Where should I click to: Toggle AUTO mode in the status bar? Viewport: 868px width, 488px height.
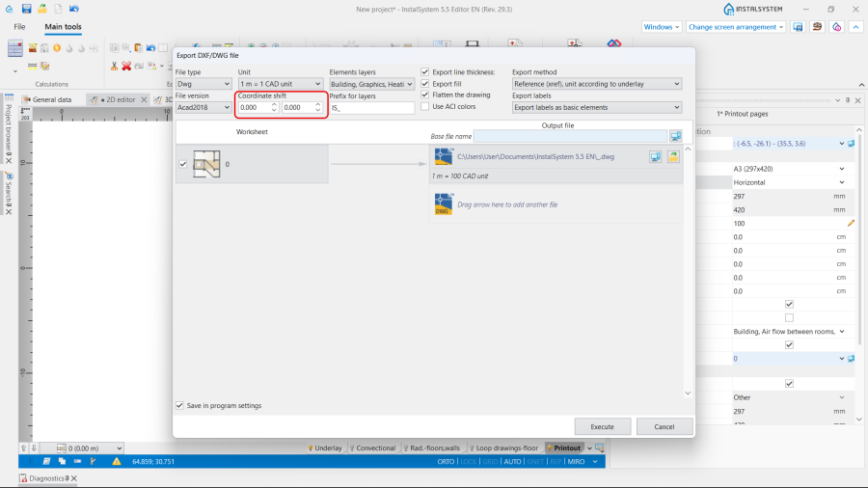coord(512,461)
